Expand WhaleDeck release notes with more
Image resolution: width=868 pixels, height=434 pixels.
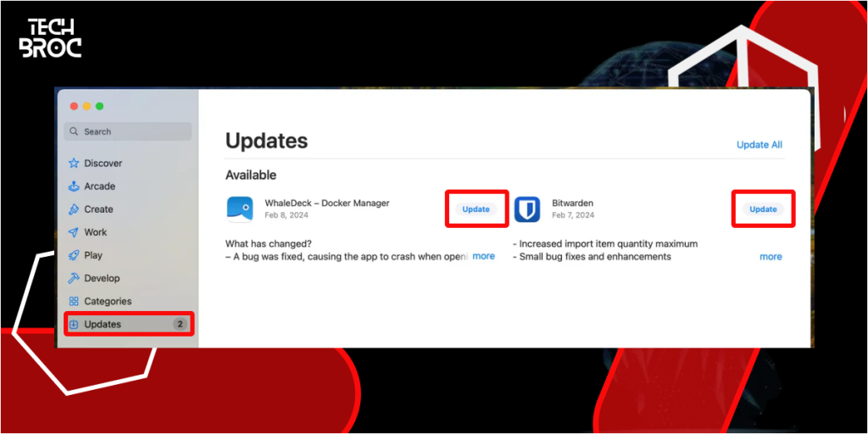pyautogui.click(x=483, y=256)
